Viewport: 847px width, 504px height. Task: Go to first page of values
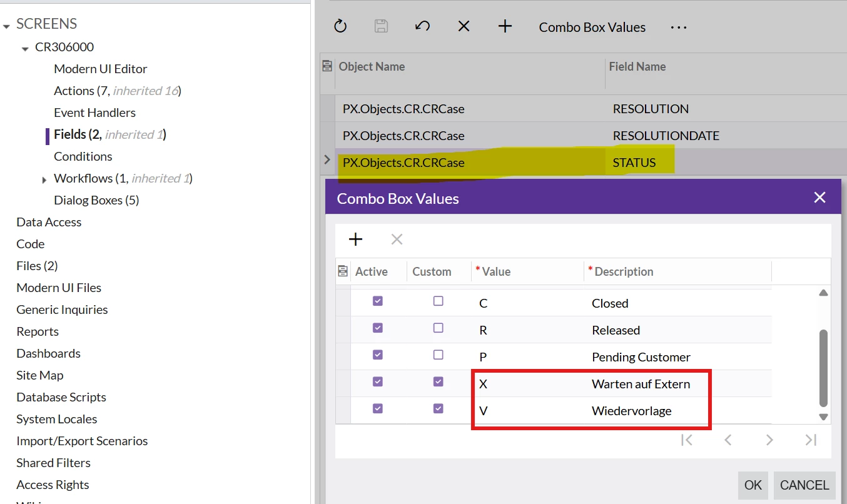[687, 440]
